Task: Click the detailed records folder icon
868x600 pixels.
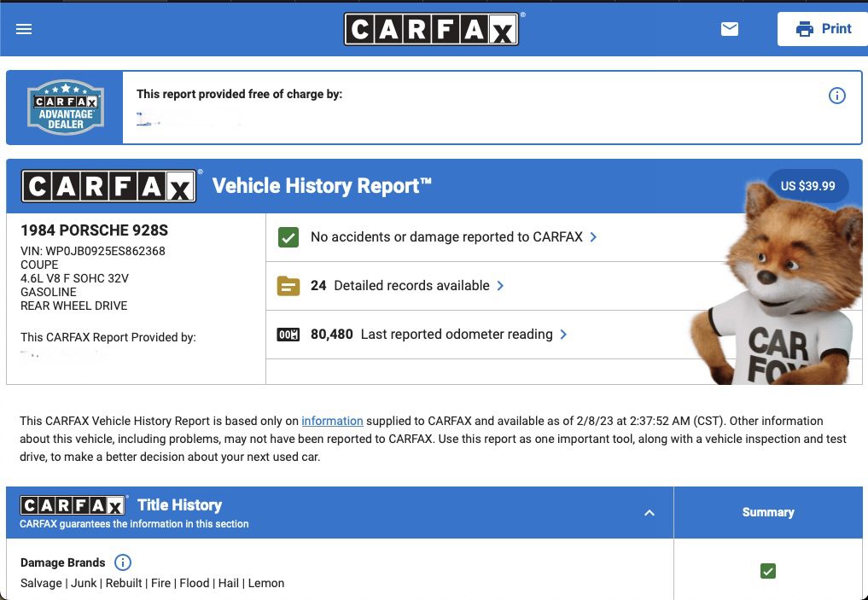Action: (288, 286)
